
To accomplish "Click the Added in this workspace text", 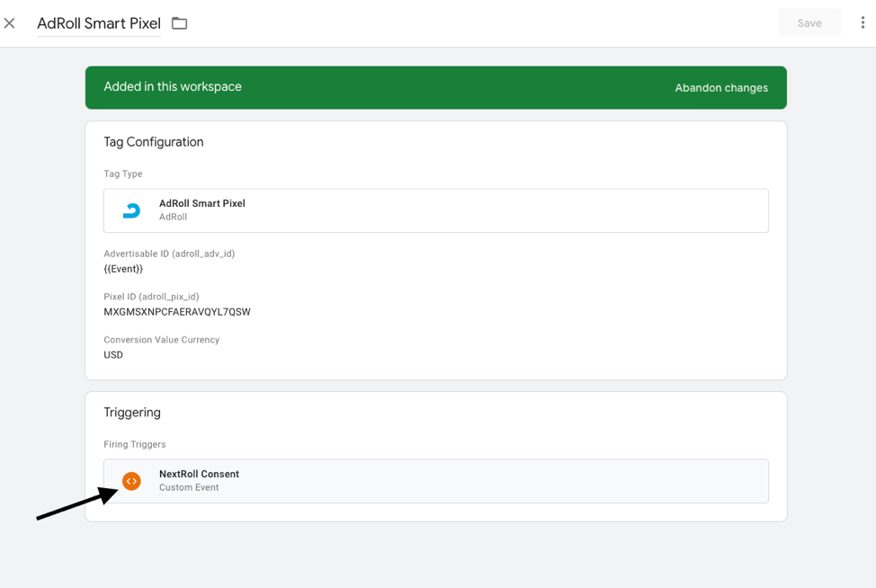I will point(173,87).
